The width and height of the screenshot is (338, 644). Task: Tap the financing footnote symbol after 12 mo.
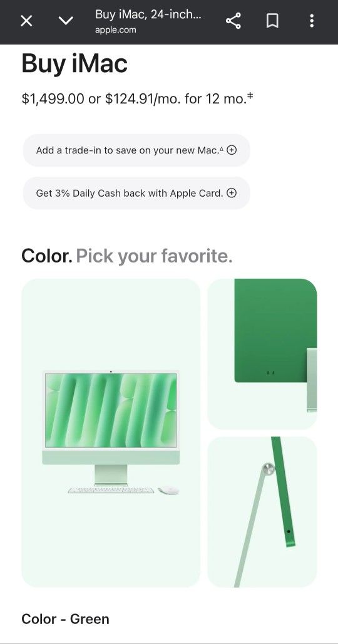pyautogui.click(x=250, y=96)
